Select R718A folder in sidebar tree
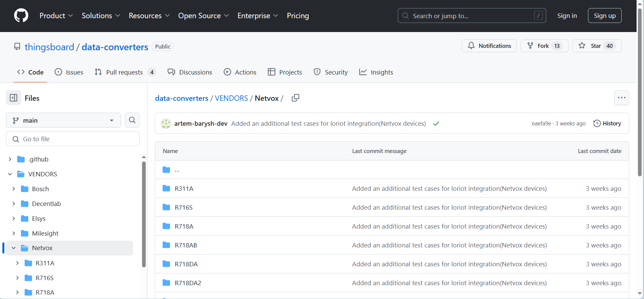This screenshot has height=299, width=644. click(45, 292)
